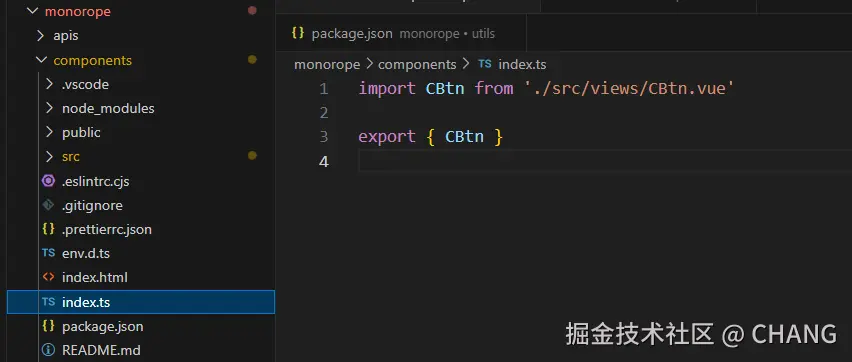Click the JSON braces icon beside .prettierrc.json
Viewport: 852px width, 362px height.
[x=48, y=229]
